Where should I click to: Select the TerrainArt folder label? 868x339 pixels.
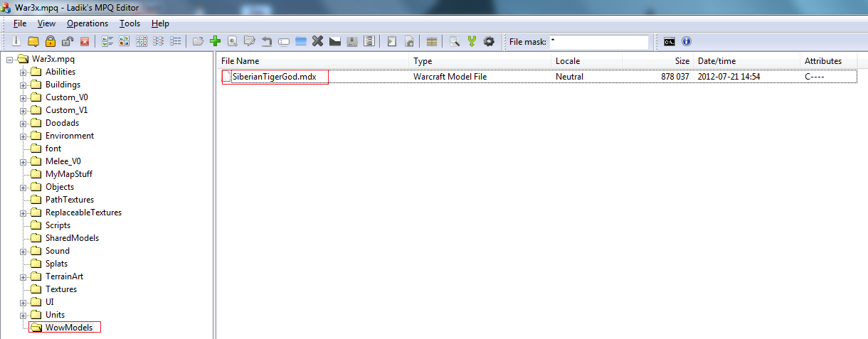pos(64,276)
